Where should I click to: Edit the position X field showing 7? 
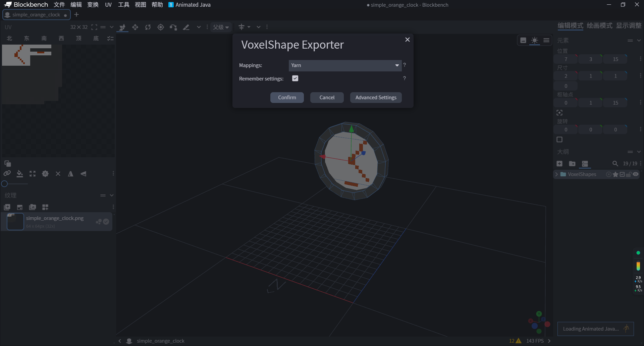tap(566, 59)
